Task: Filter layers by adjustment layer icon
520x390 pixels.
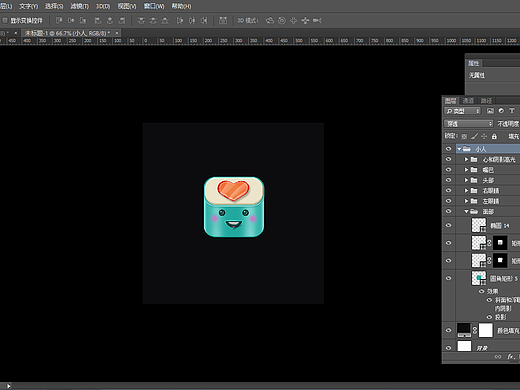Action: pos(501,111)
